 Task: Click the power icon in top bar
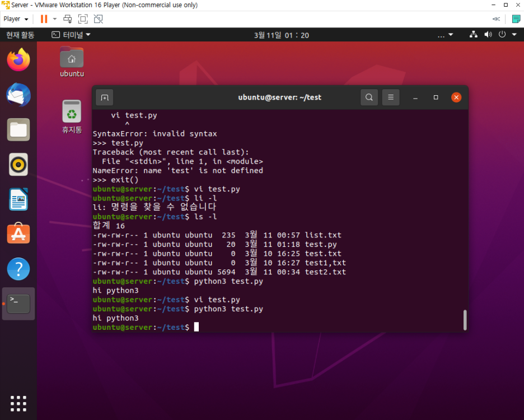[x=502, y=35]
